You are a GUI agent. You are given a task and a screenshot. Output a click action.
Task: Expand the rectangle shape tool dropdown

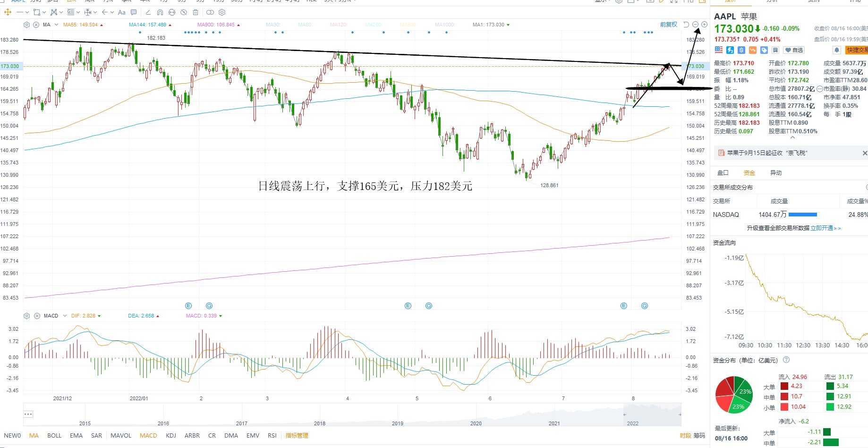pos(44,12)
